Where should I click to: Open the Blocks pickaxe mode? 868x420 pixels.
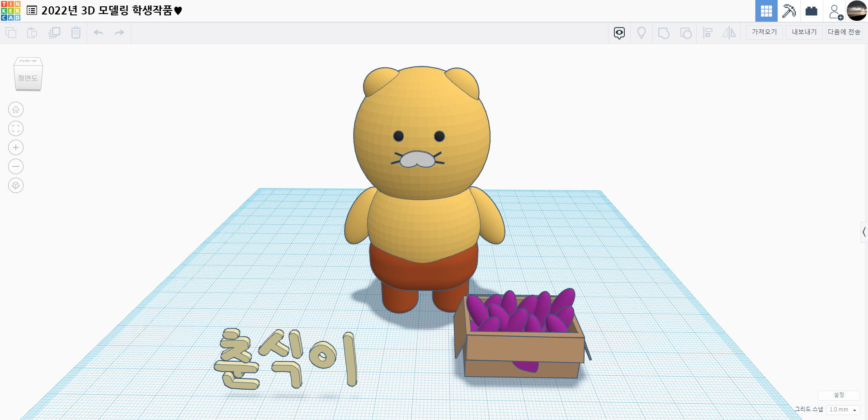[x=789, y=11]
